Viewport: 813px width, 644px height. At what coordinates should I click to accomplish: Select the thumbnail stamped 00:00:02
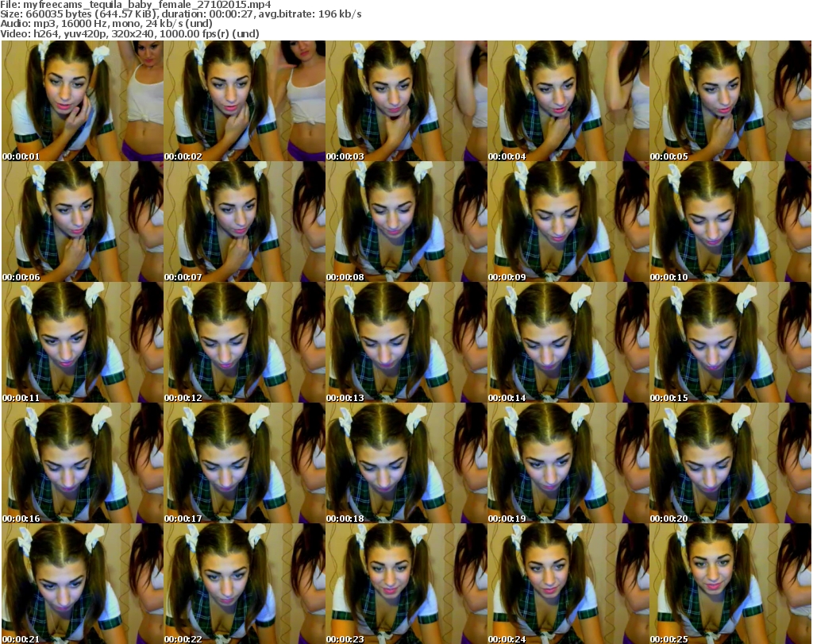[245, 101]
